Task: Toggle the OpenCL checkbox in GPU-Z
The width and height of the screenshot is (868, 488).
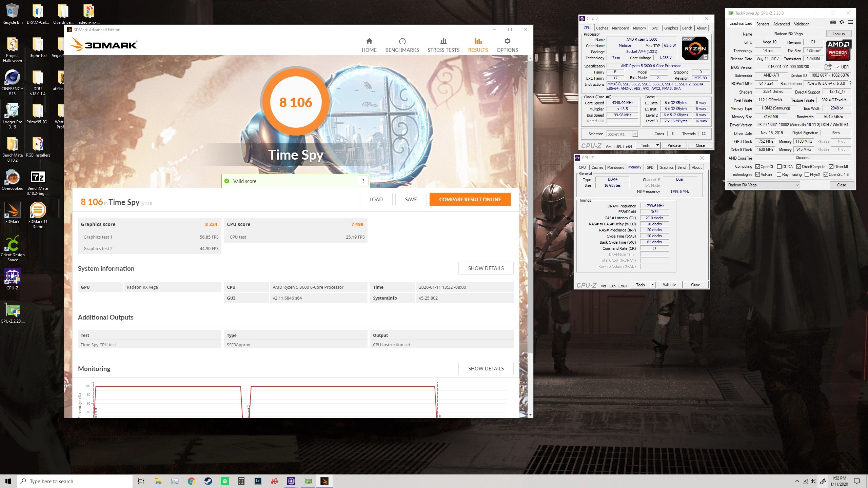Action: (757, 166)
